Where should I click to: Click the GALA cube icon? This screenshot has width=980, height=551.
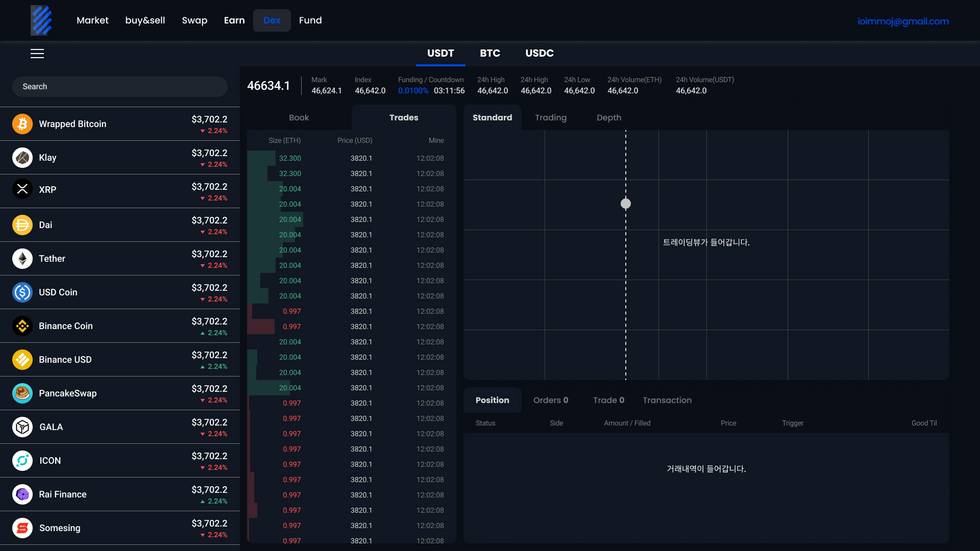22,427
